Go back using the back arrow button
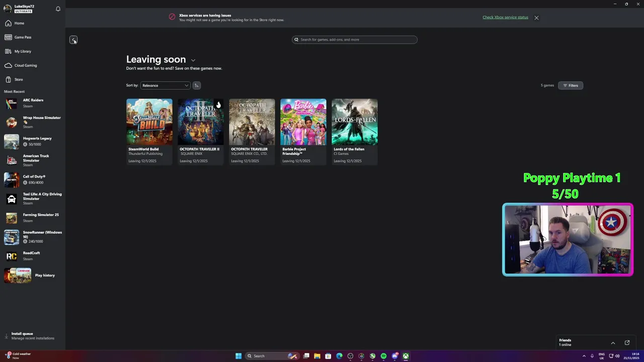This screenshot has height=362, width=644. pos(73,40)
